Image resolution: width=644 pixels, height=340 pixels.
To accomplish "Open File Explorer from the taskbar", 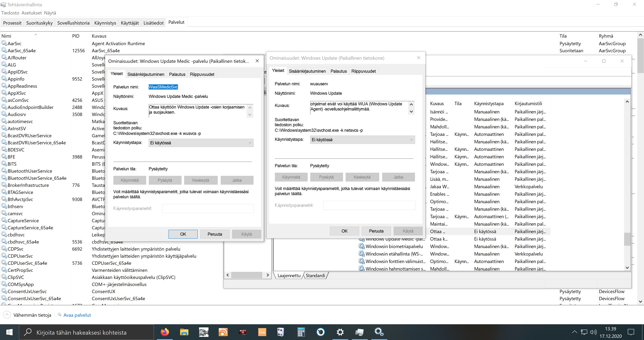I will pyautogui.click(x=184, y=332).
